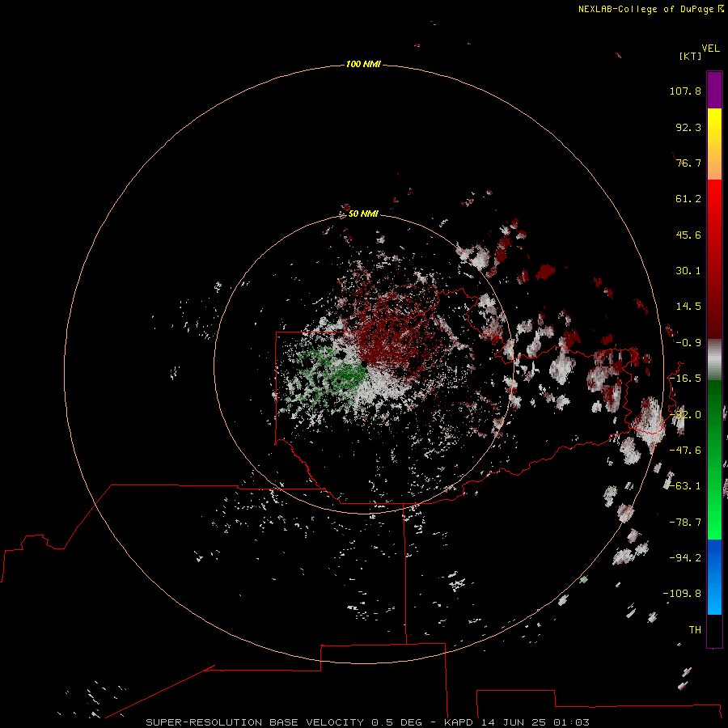Viewport: 728px width, 728px height.
Task: Click the 100 NMI range ring label
Action: (363, 64)
